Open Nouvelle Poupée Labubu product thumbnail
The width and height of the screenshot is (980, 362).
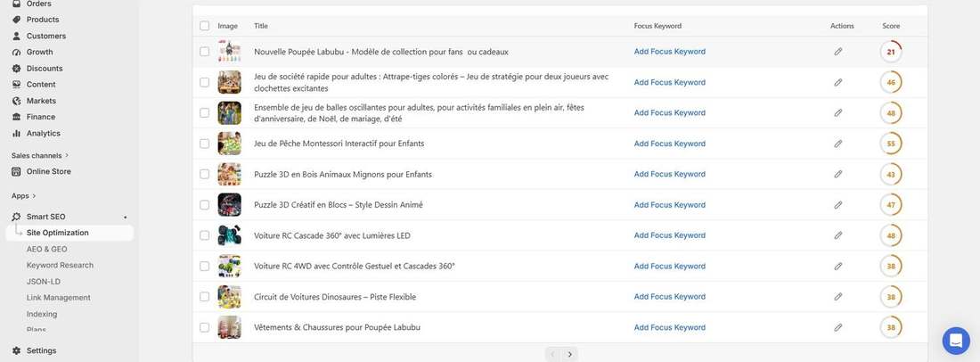coord(229,51)
